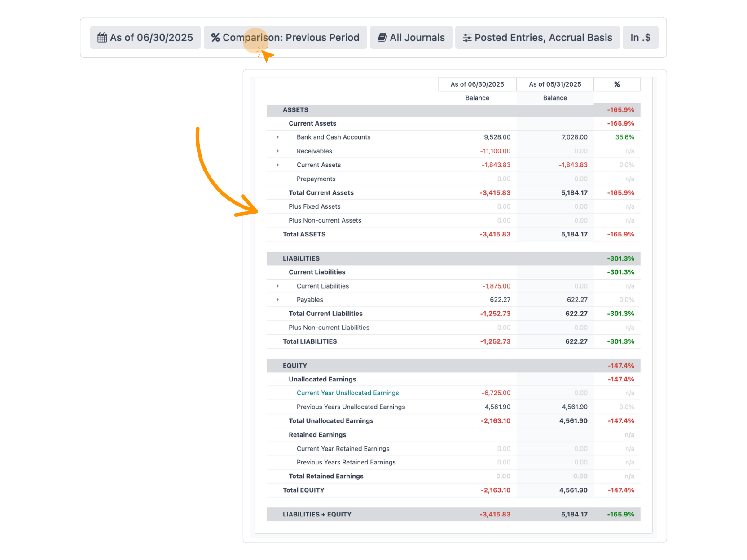Viewport: 747px width, 560px height.
Task: Click the % column header
Action: point(616,84)
